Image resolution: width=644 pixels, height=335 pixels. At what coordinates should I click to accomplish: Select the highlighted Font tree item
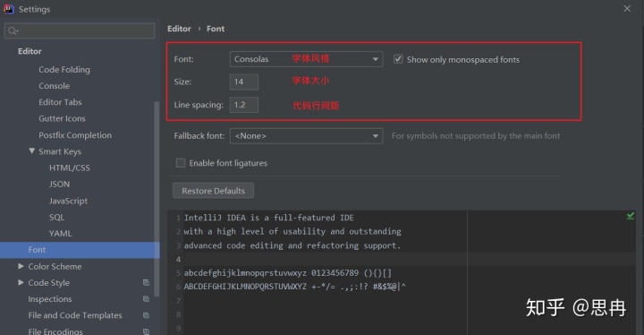80,250
